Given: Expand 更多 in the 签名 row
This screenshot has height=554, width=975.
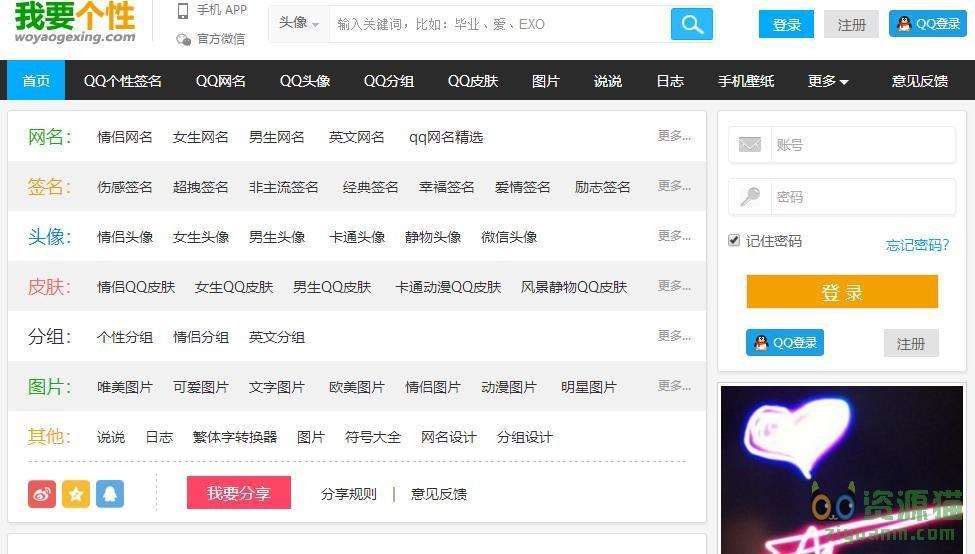Looking at the screenshot, I should point(675,186).
